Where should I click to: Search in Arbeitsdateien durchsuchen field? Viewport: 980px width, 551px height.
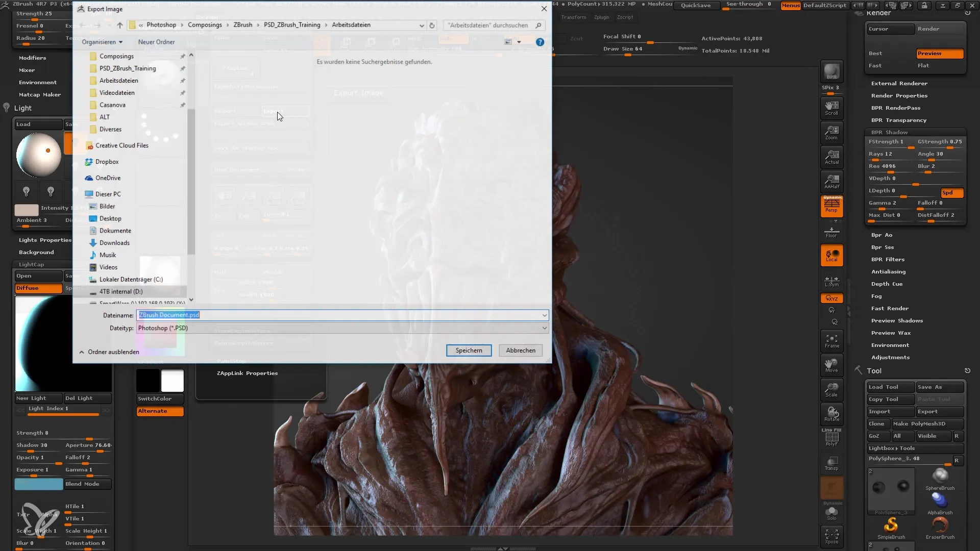pyautogui.click(x=494, y=25)
